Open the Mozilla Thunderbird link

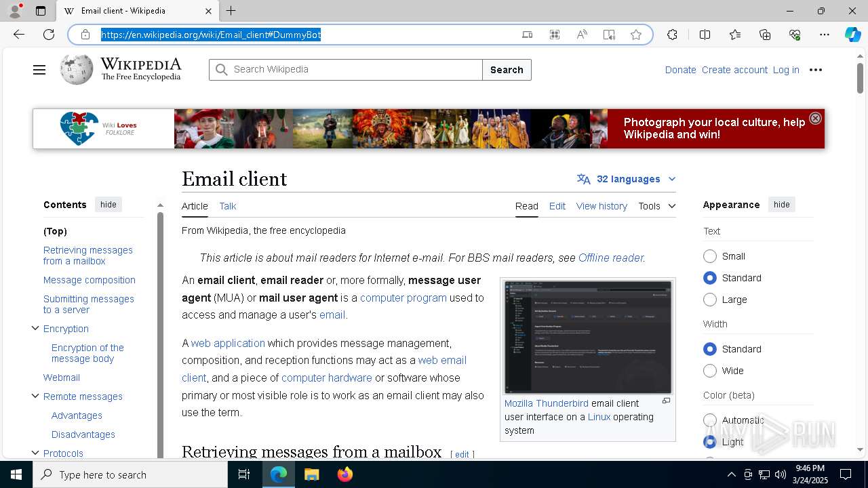click(547, 403)
